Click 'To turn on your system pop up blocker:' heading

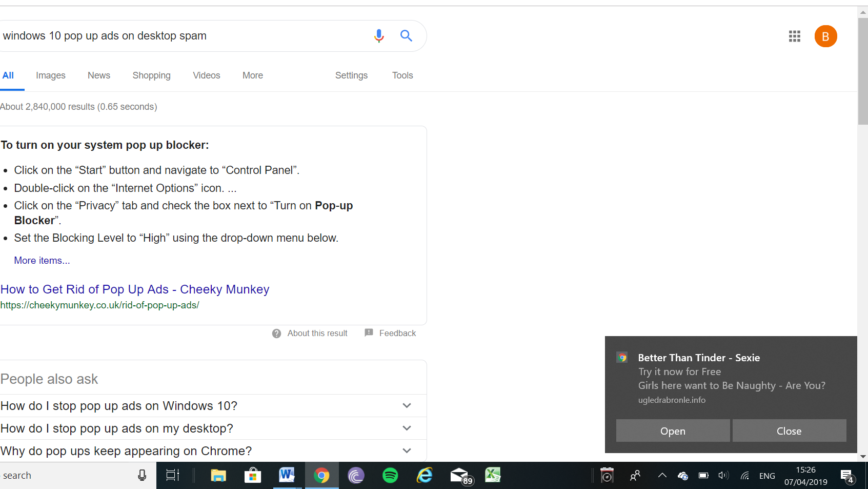pyautogui.click(x=105, y=145)
